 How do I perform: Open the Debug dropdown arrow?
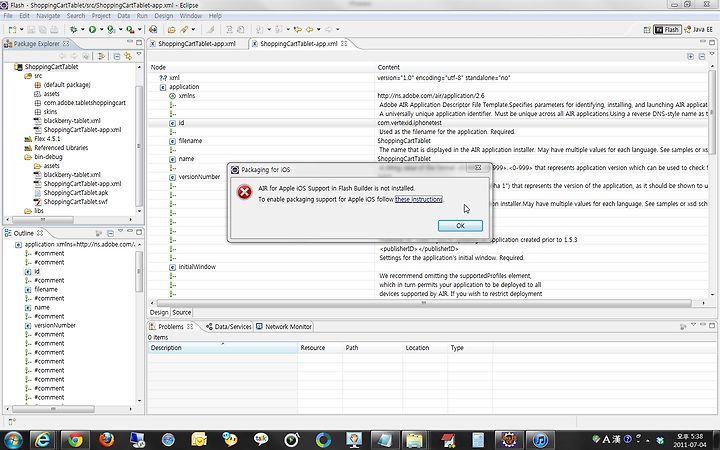(x=82, y=29)
